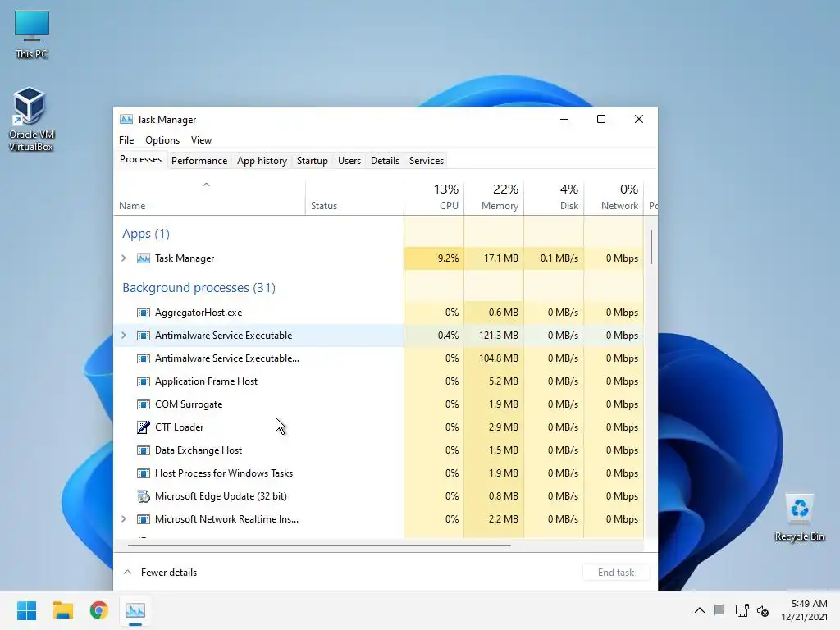Open File Explorer from the taskbar

pyautogui.click(x=62, y=610)
